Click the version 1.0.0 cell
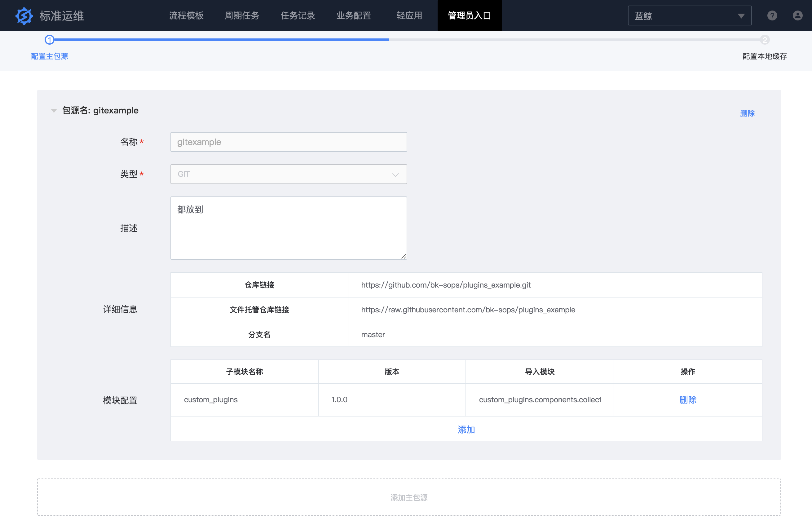Image resolution: width=812 pixels, height=520 pixels. coord(392,400)
